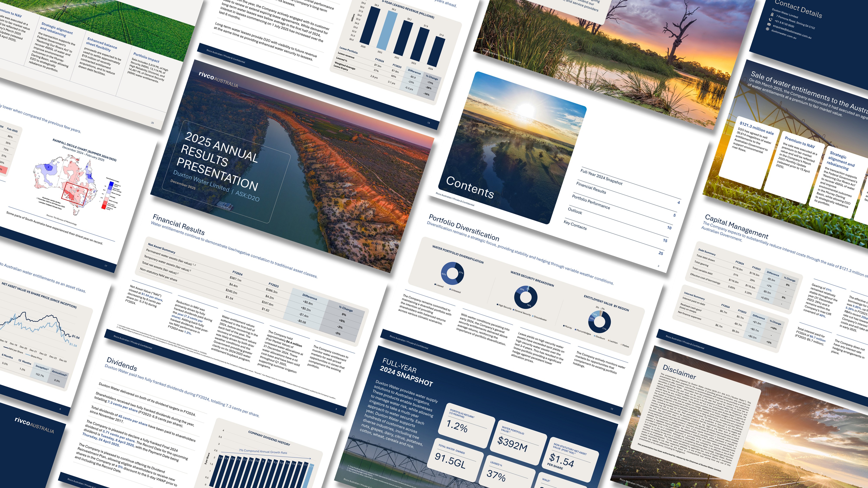Select the Outlook contents entry
The height and width of the screenshot is (488, 868).
point(575,211)
